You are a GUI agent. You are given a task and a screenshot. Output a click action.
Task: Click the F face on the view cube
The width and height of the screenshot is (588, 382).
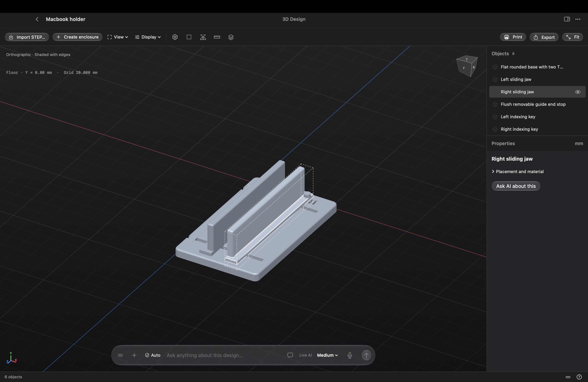pos(464,68)
